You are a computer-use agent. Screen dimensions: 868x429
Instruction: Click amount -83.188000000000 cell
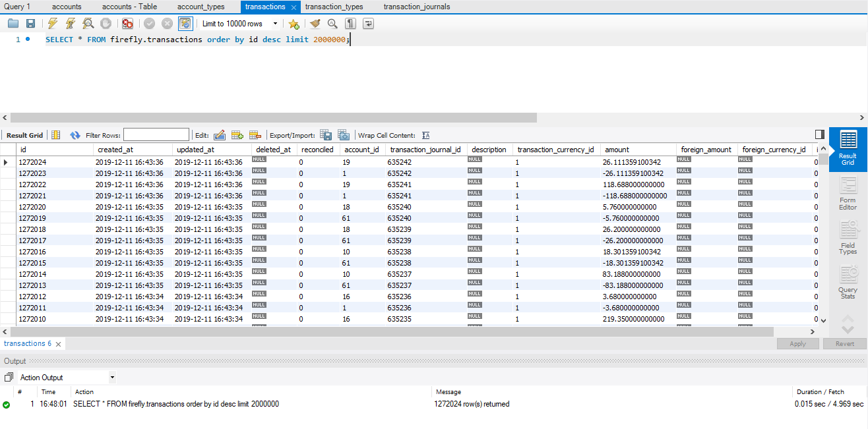[x=638, y=285]
